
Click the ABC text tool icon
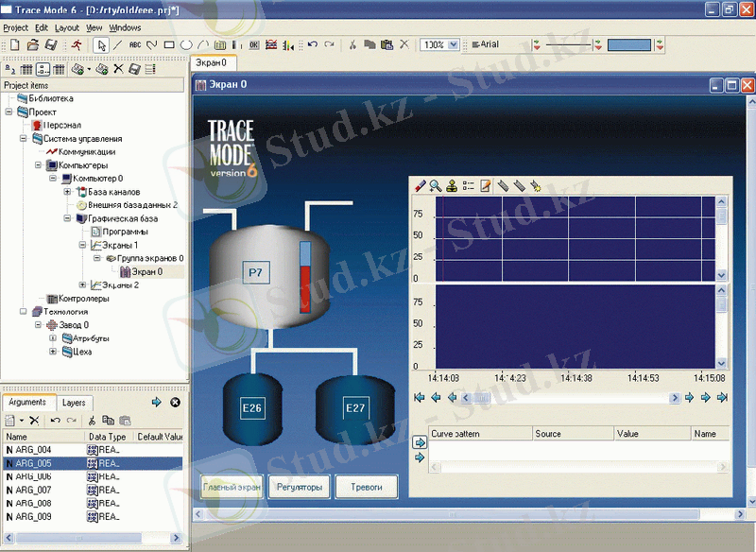pyautogui.click(x=135, y=44)
